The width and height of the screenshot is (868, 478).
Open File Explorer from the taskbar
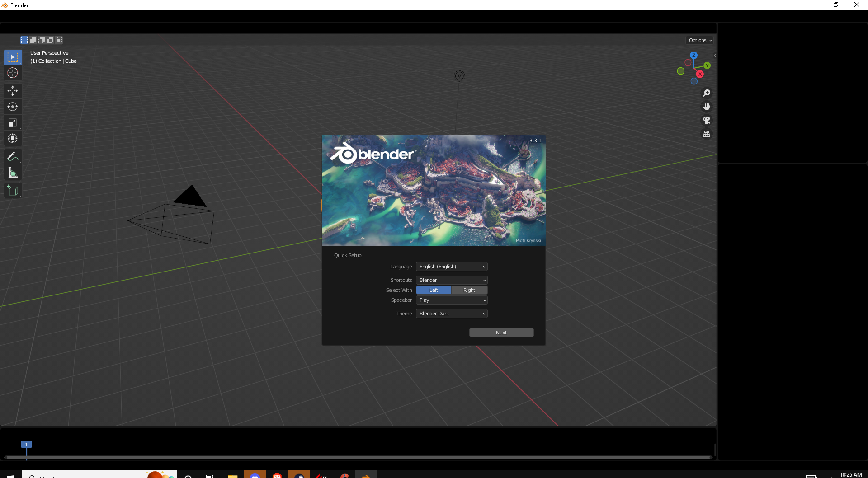(x=232, y=475)
